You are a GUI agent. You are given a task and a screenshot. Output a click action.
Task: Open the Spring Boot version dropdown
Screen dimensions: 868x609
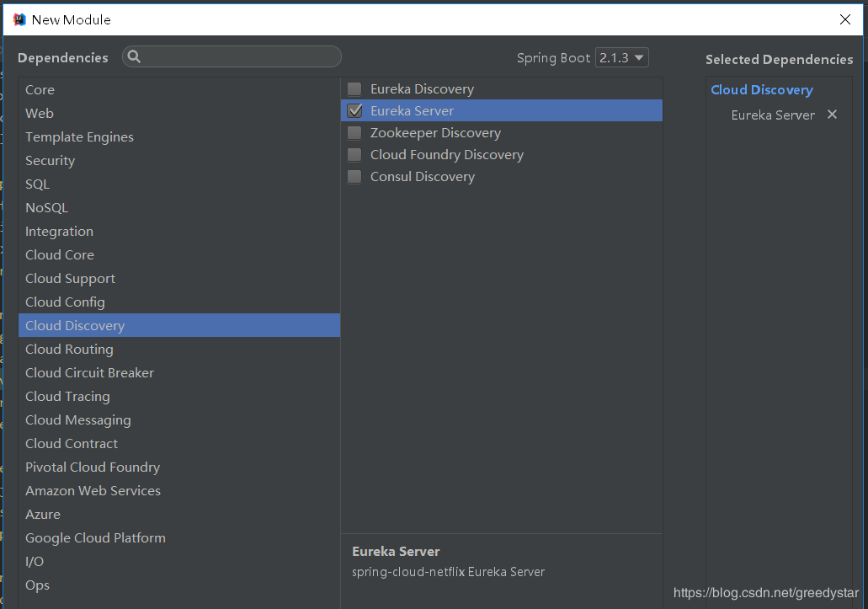(x=621, y=57)
